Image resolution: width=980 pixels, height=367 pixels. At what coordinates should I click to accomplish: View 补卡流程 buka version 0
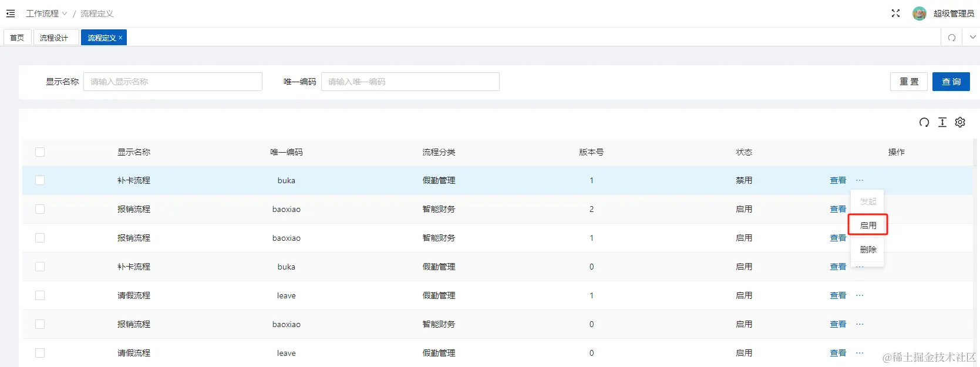(x=838, y=267)
